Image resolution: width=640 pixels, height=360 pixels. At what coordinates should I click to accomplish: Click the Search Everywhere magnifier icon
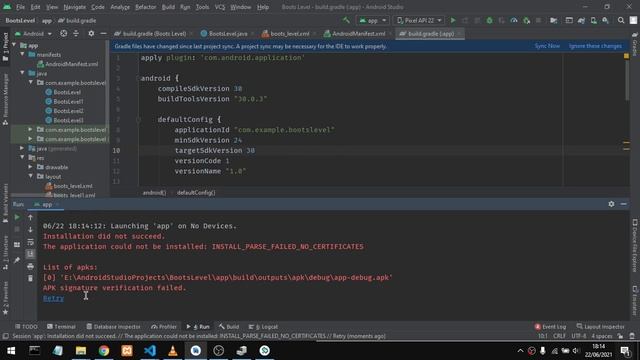pos(621,20)
